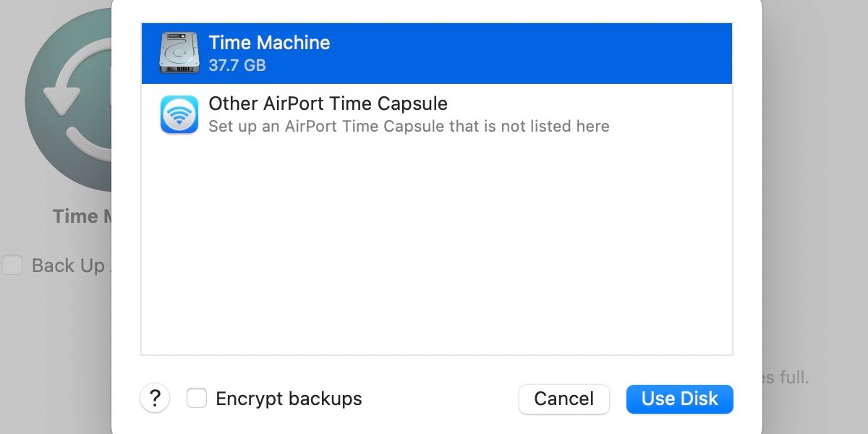
Task: Click the Set up an AirPort Time Capsule text
Action: 409,126
